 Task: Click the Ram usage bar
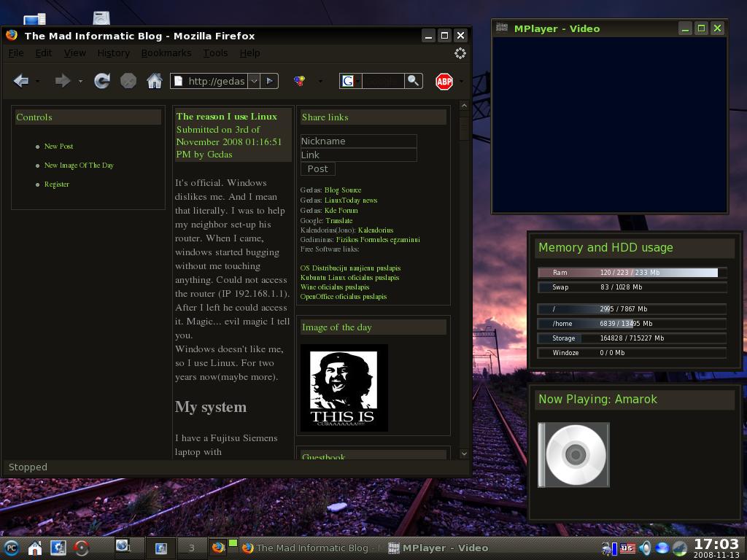[632, 273]
